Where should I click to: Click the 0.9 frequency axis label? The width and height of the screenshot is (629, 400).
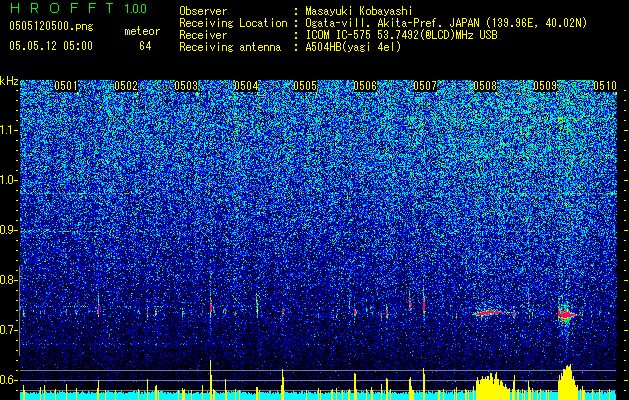pyautogui.click(x=9, y=230)
